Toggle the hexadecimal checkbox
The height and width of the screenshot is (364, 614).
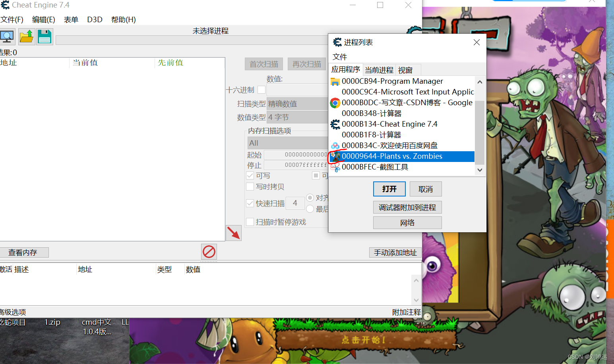[x=261, y=90]
